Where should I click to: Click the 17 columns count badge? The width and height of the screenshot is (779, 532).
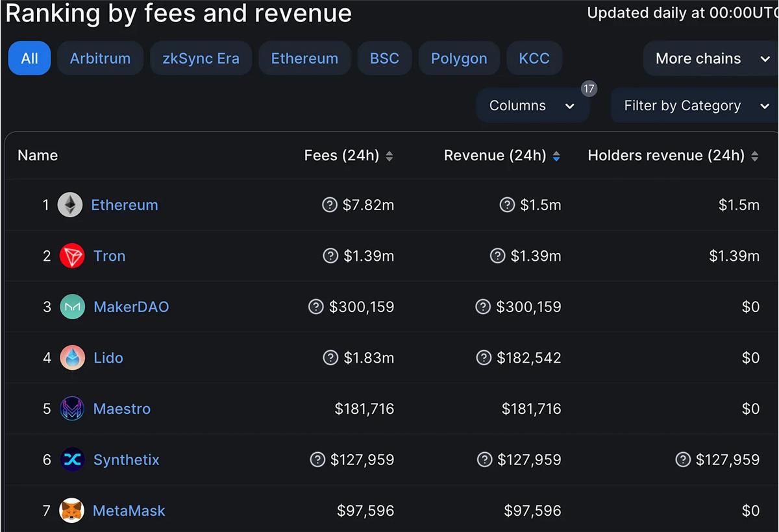[x=589, y=89]
